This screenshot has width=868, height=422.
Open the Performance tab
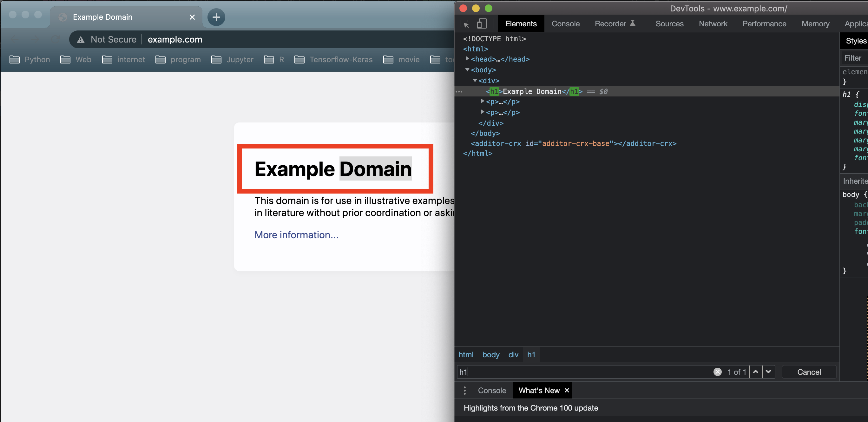pos(764,23)
